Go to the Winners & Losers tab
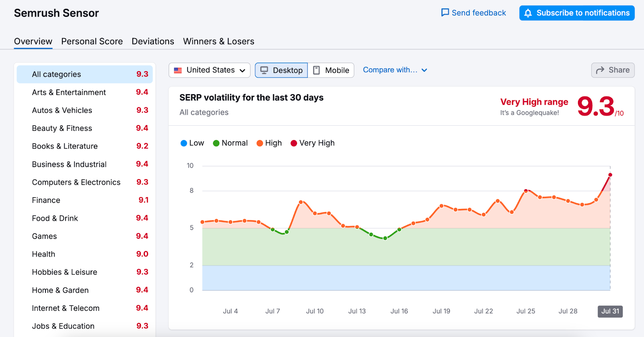 (x=219, y=41)
